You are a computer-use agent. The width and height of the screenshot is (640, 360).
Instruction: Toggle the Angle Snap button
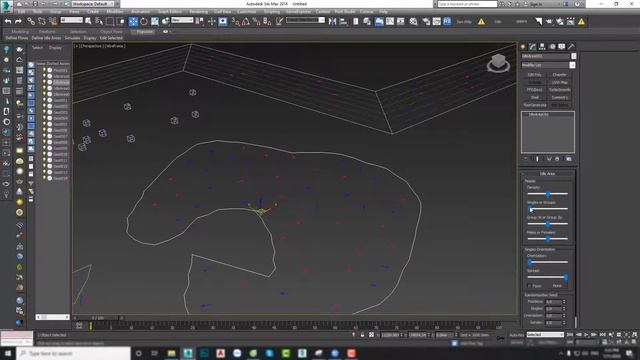coord(246,21)
